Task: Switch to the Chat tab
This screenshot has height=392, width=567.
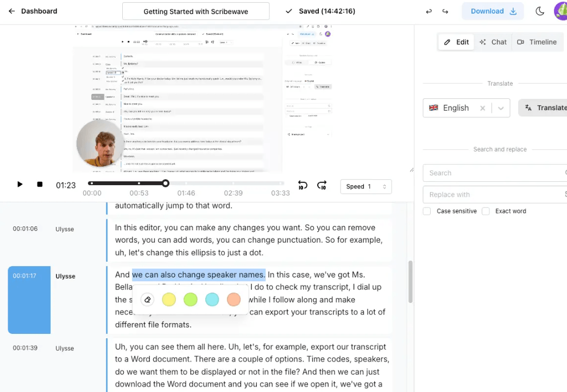Action: click(493, 42)
